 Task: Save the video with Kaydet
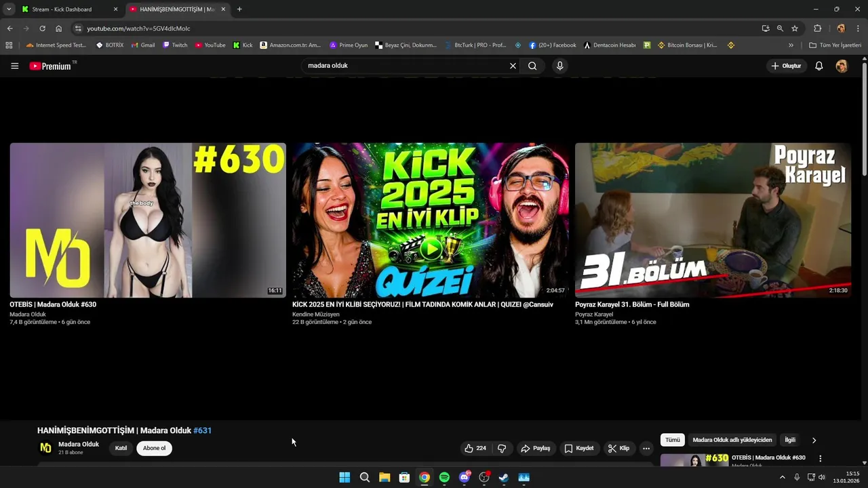coord(579,448)
